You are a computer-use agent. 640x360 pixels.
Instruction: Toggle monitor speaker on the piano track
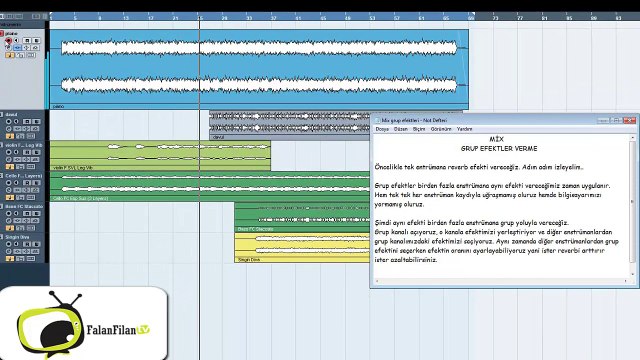[16, 40]
